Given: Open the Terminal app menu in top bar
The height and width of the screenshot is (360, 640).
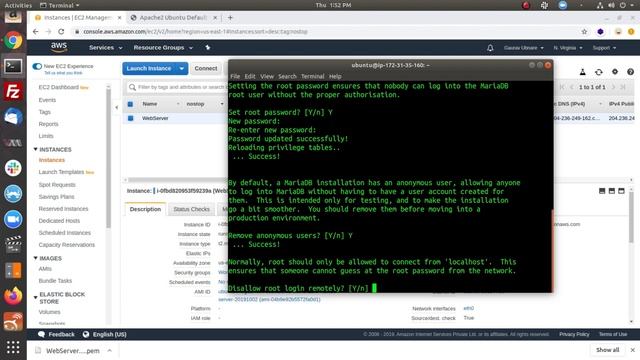Looking at the screenshot, I should [x=60, y=5].
